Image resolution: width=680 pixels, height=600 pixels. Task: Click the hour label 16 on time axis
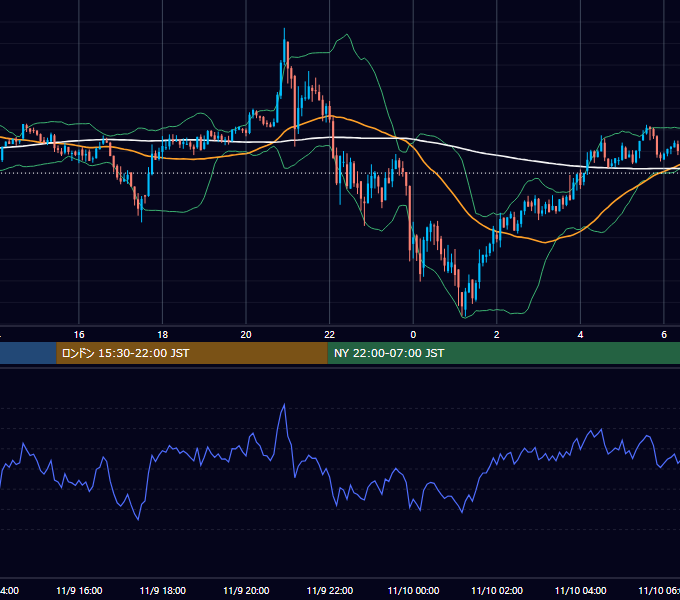tap(79, 335)
